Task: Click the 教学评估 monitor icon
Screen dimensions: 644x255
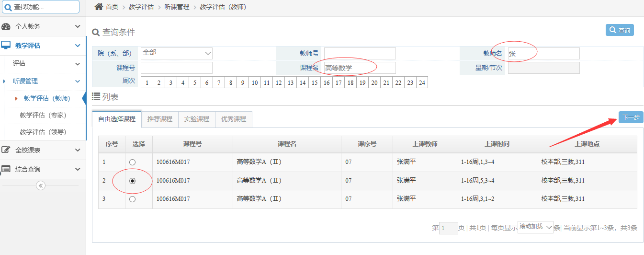Action: [6, 46]
